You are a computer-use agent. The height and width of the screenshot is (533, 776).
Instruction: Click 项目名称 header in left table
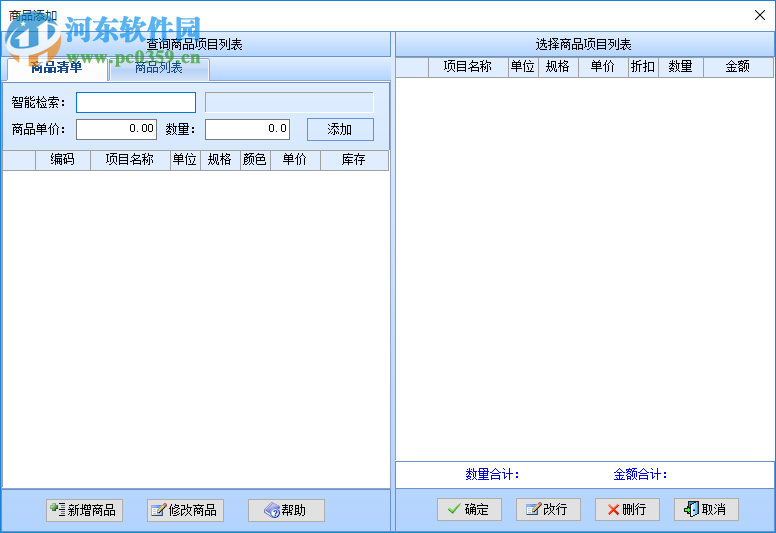pyautogui.click(x=130, y=160)
